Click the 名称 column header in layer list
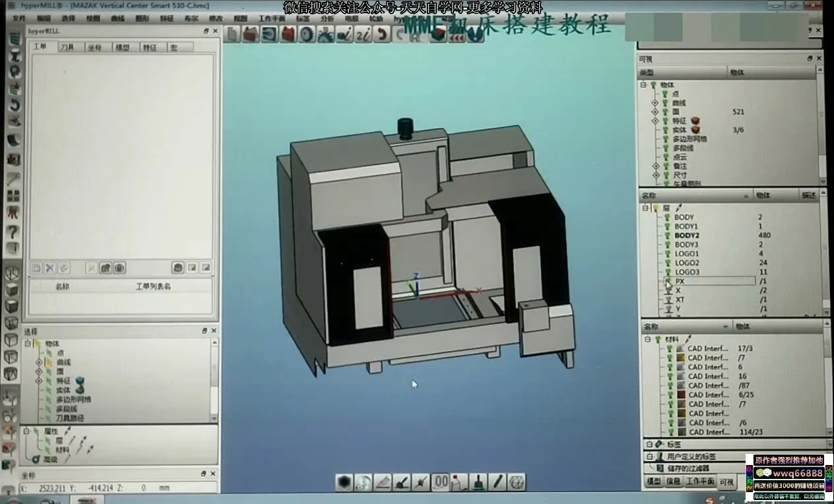834x504 pixels. (x=649, y=195)
